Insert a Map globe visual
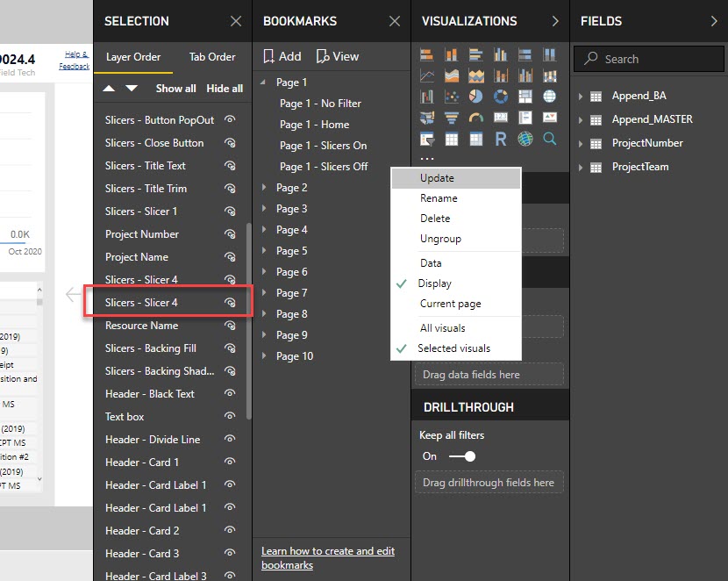The width and height of the screenshot is (728, 581). click(x=550, y=97)
